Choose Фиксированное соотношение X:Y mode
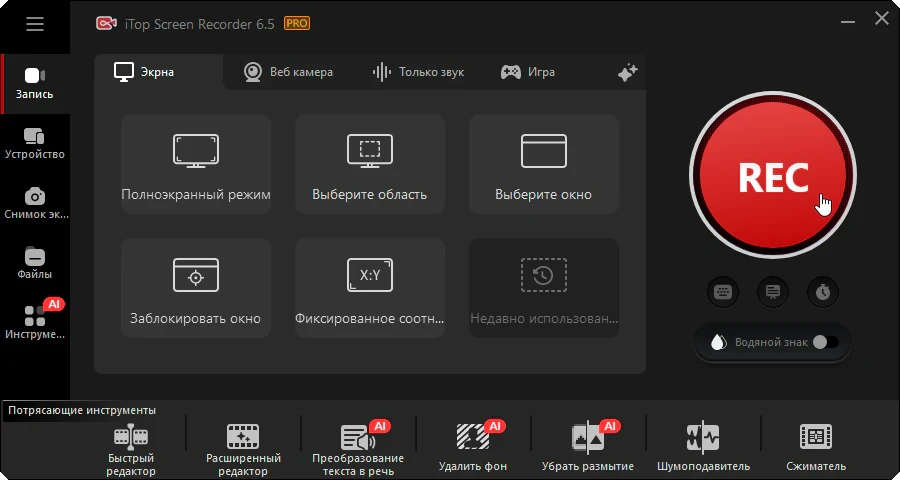 click(370, 288)
